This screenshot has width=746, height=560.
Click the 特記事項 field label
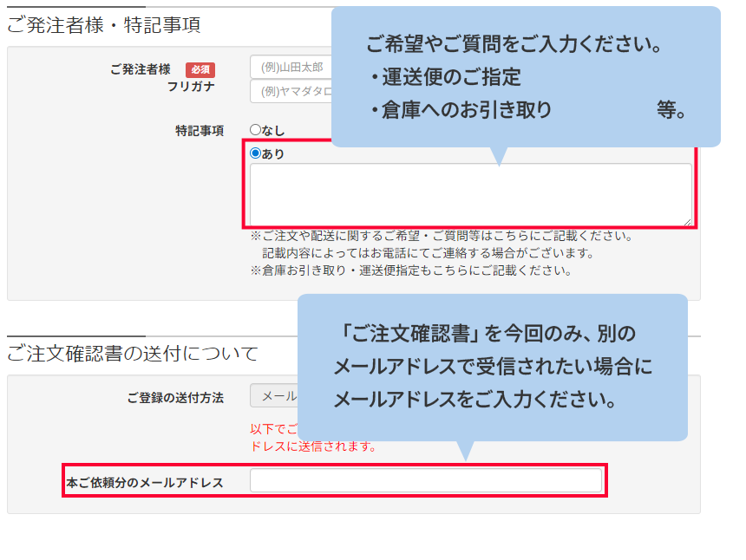[x=200, y=131]
